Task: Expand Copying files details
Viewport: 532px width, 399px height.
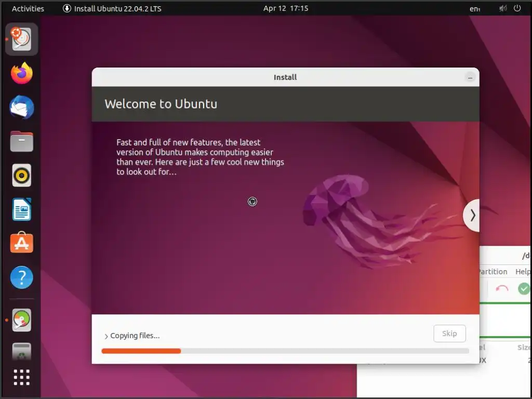Action: 132,336
